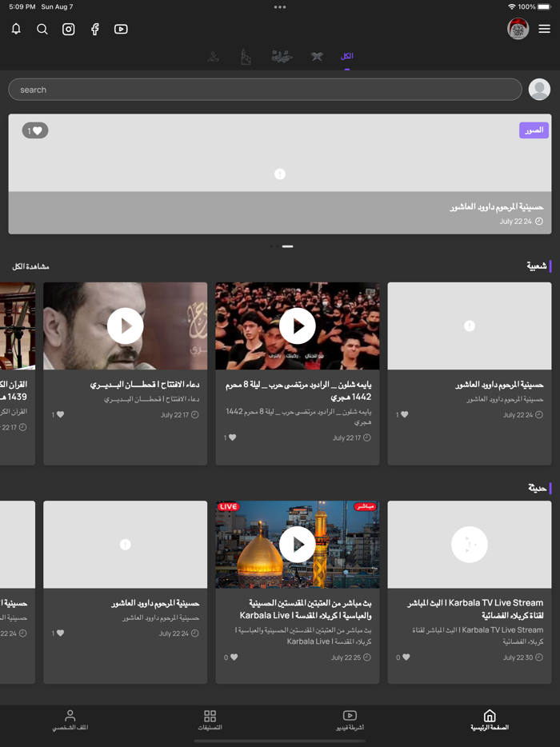This screenshot has width=560, height=747.
Task: Select the praying person category tab
Action: click(214, 57)
